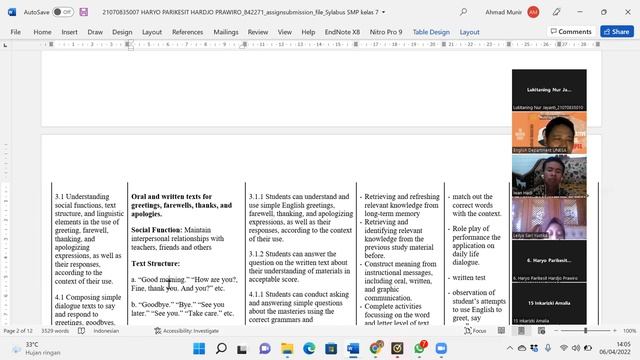The height and width of the screenshot is (360, 640).
Task: Switch to the Draw tab
Action: click(x=95, y=32)
